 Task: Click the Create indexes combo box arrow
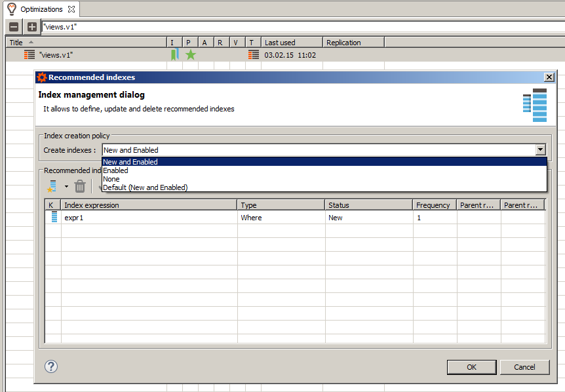[x=540, y=150]
